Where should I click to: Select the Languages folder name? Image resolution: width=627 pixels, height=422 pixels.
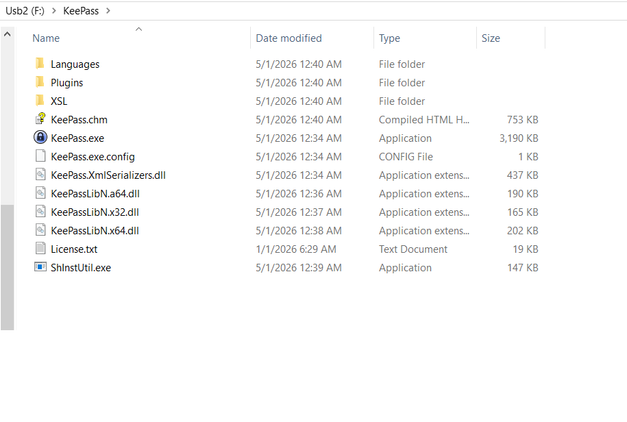pos(75,64)
